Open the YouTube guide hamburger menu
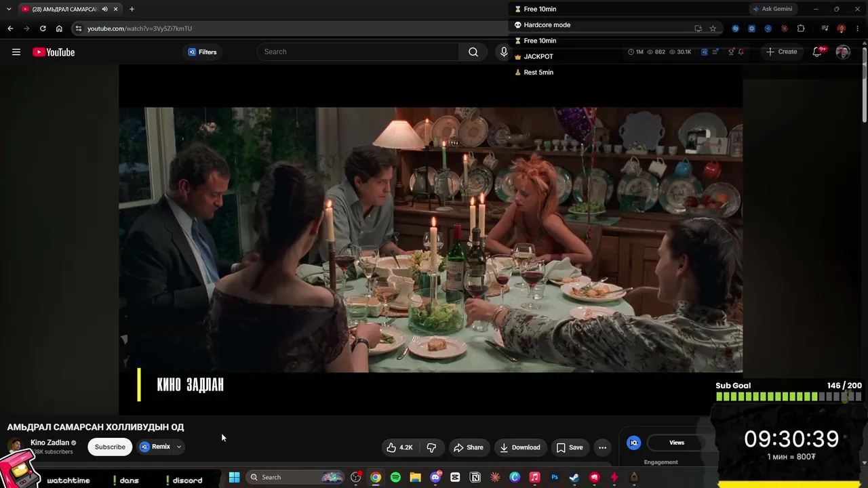 point(16,52)
